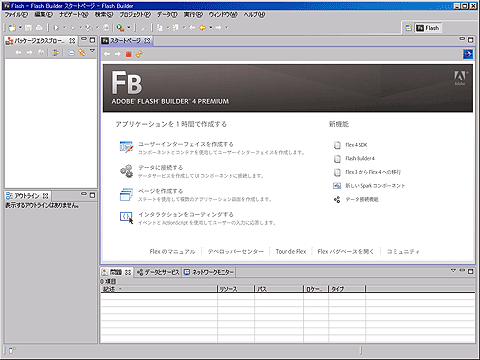Open the Flex 3 から Flex 4 への移行 link
480x360 pixels.
pyautogui.click(x=373, y=172)
